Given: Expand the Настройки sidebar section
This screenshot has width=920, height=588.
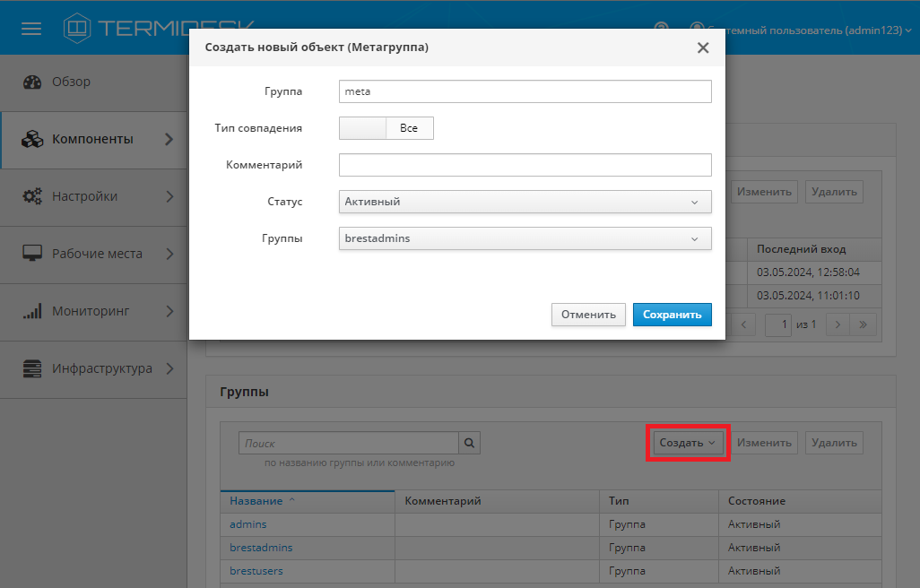Looking at the screenshot, I should 169,196.
